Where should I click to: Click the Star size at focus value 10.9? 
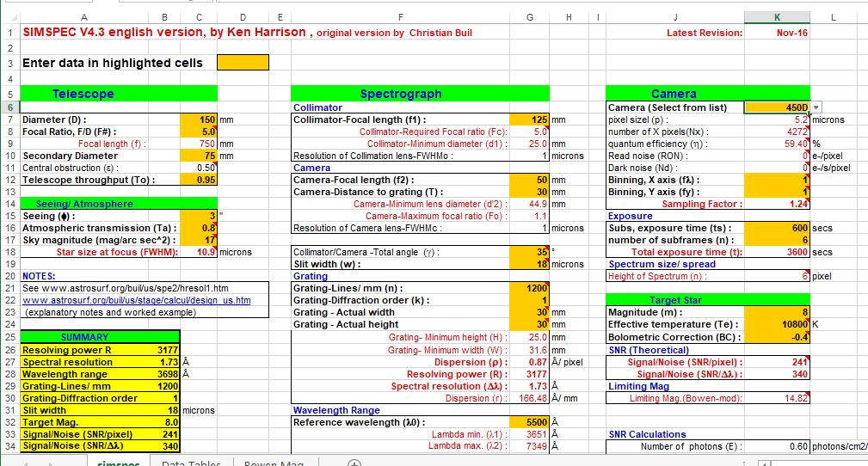tap(198, 252)
